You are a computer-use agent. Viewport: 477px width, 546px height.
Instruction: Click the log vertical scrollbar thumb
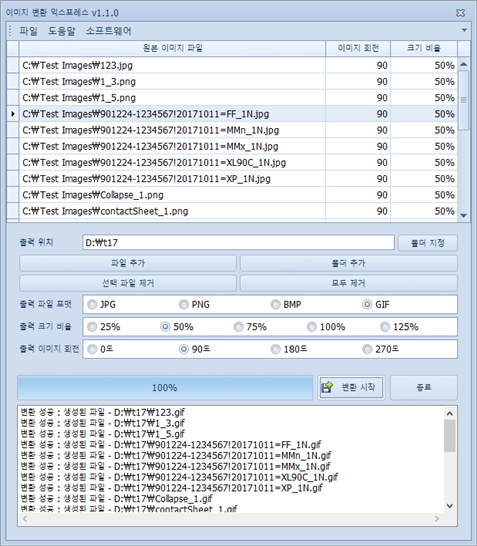tap(449, 436)
